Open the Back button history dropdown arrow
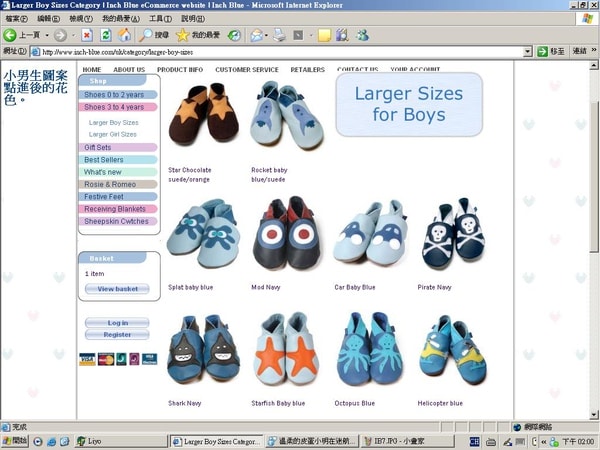The height and width of the screenshot is (450, 600). (x=47, y=35)
